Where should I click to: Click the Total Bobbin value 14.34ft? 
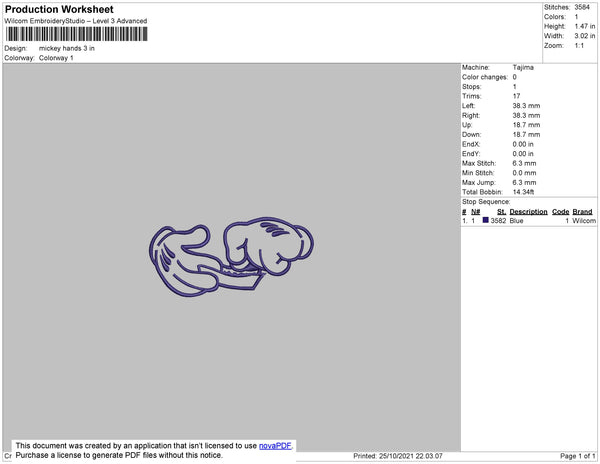(523, 192)
